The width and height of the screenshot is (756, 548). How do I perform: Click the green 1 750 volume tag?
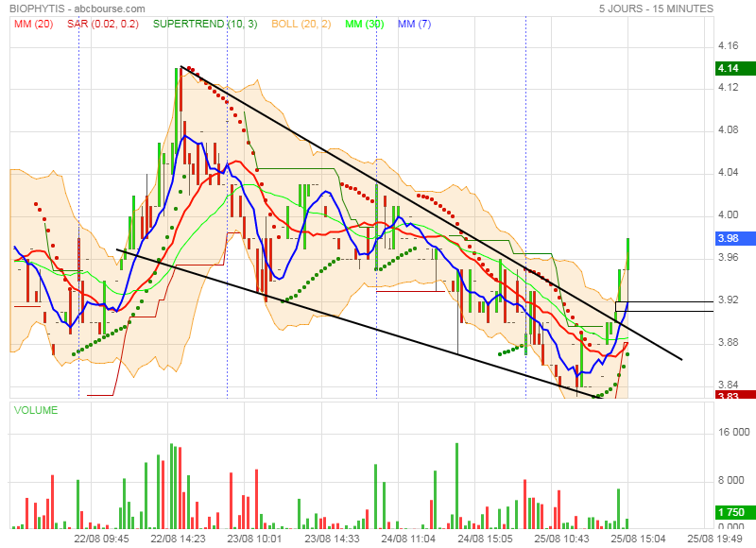click(736, 512)
